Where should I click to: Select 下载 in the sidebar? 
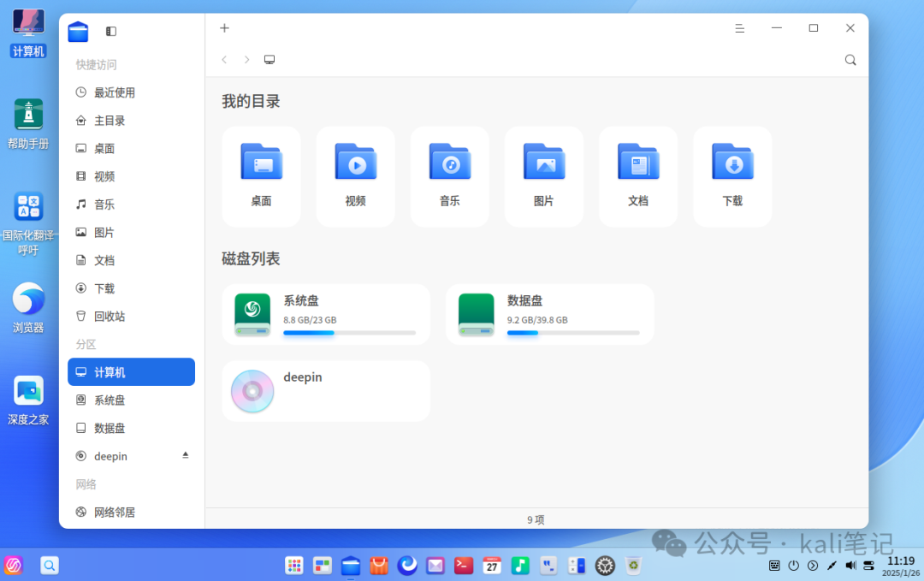coord(132,288)
